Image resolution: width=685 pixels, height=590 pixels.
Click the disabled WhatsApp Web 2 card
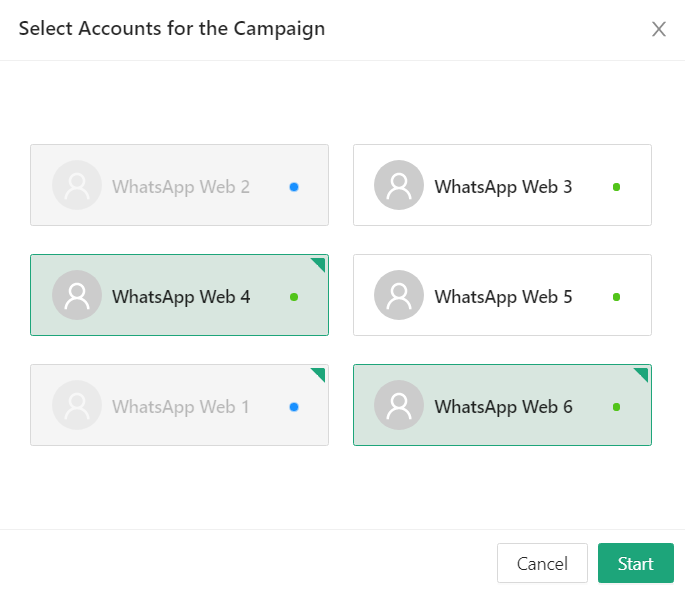click(x=180, y=186)
